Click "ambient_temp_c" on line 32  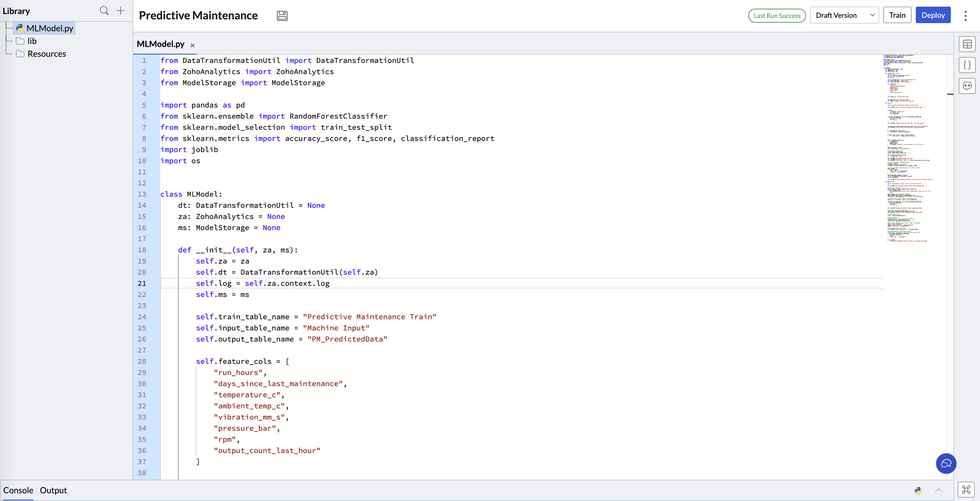point(249,406)
